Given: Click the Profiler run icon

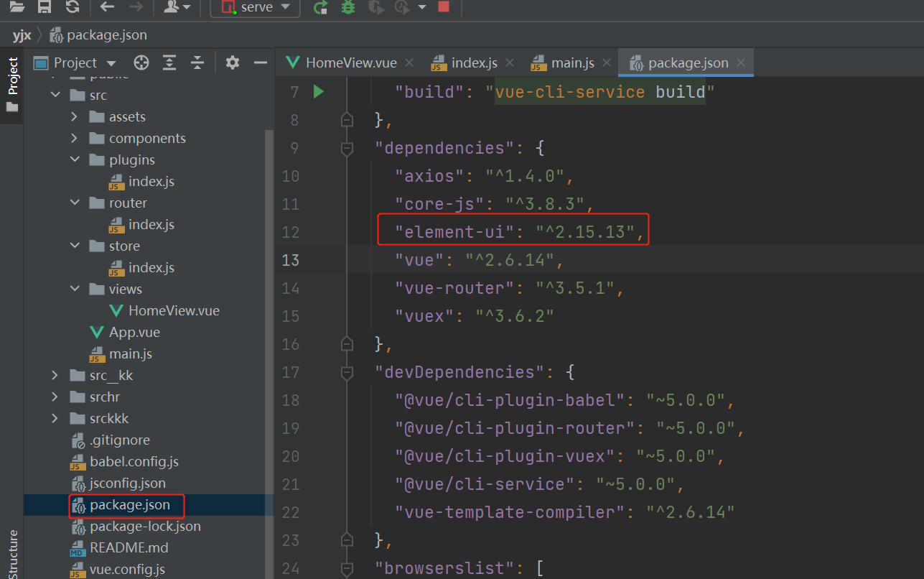Looking at the screenshot, I should [x=401, y=7].
